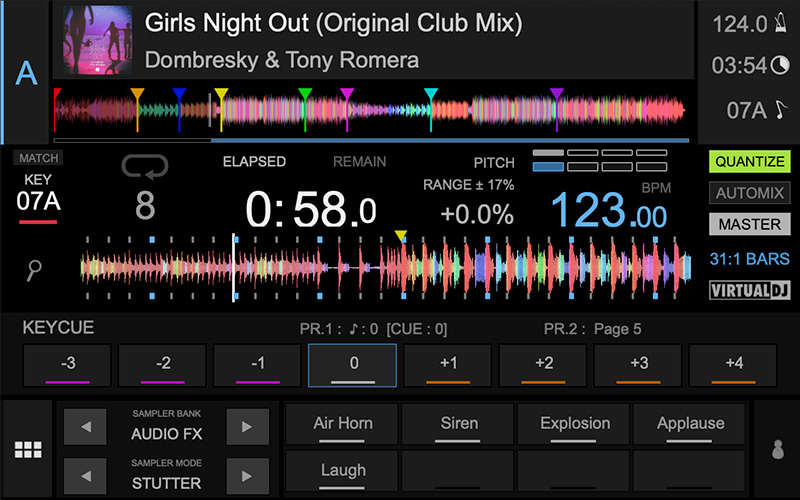
Task: Click the loop icon above the 8
Action: tap(145, 166)
